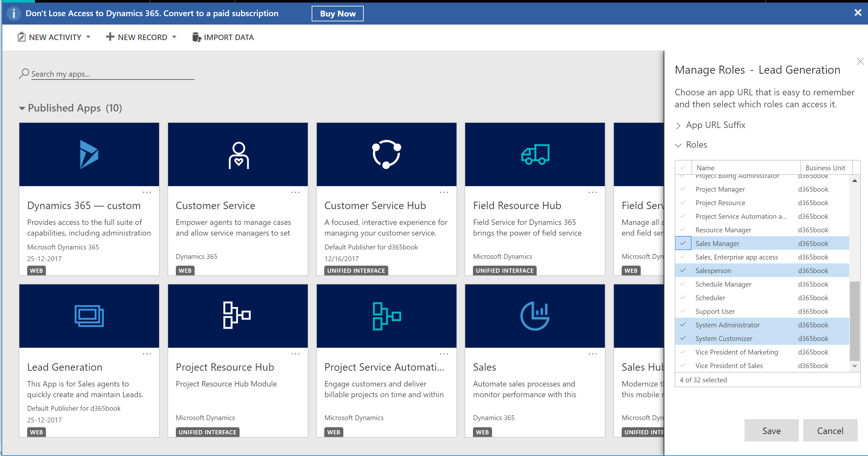Screen dimensions: 868x456
Task: Open the Customer Service app icon
Action: point(239,155)
